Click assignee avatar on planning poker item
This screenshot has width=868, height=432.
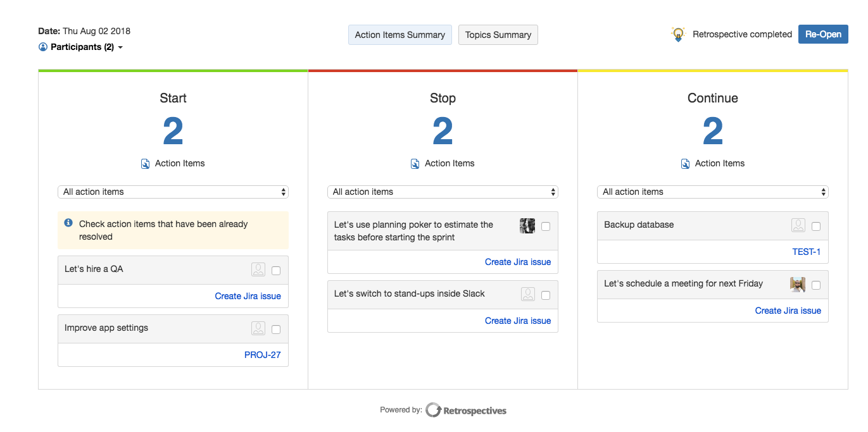[x=527, y=226]
